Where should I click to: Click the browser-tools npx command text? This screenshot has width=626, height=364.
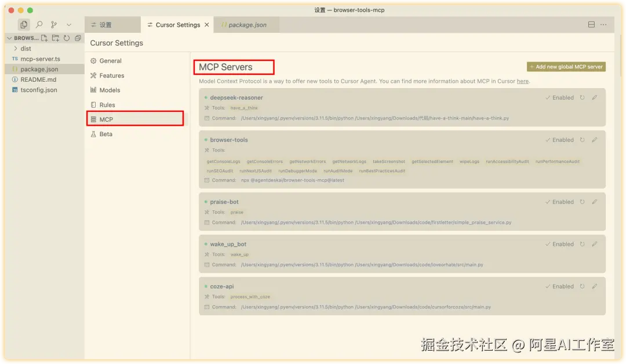tap(292, 180)
